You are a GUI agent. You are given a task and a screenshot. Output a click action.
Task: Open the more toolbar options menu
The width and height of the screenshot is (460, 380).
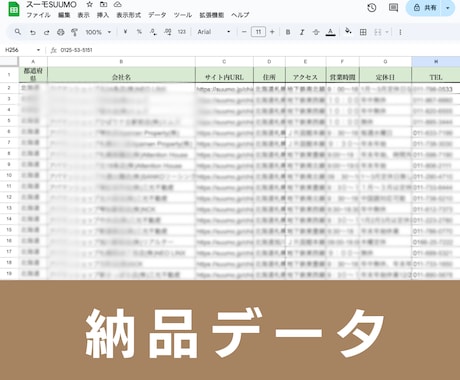point(400,32)
